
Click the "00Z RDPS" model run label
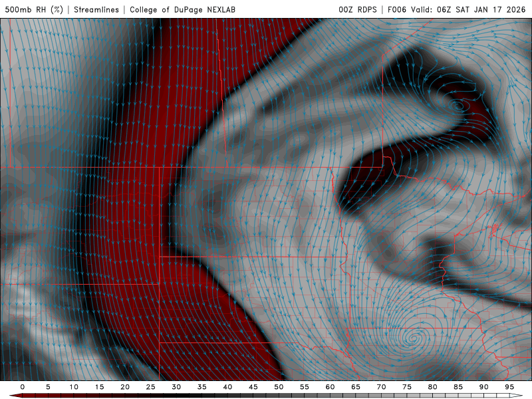(x=358, y=9)
